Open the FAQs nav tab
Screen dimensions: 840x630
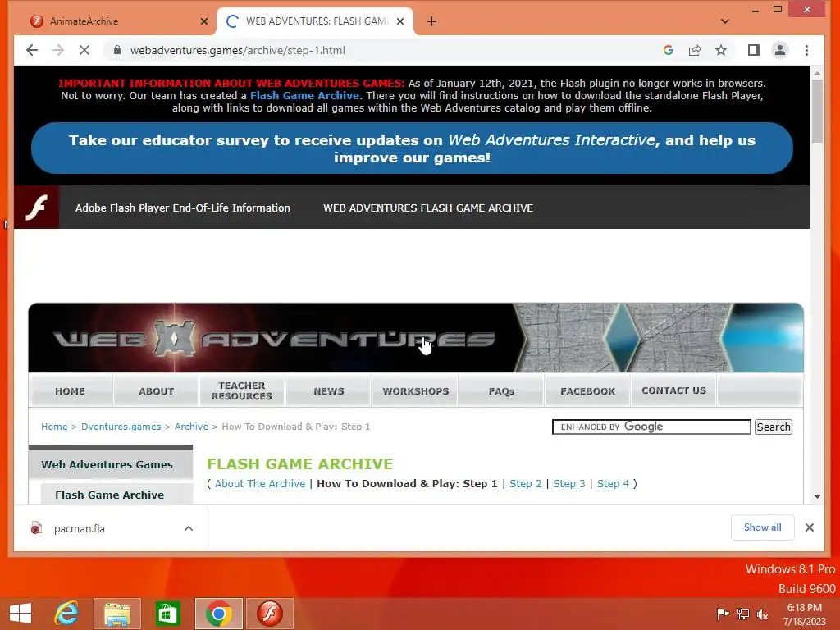pyautogui.click(x=501, y=391)
